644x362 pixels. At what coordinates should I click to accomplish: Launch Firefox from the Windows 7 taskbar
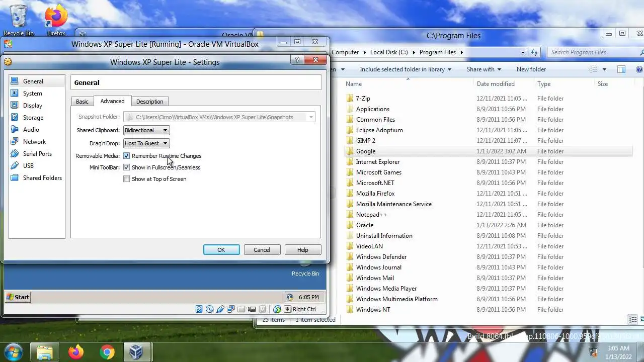pyautogui.click(x=76, y=352)
